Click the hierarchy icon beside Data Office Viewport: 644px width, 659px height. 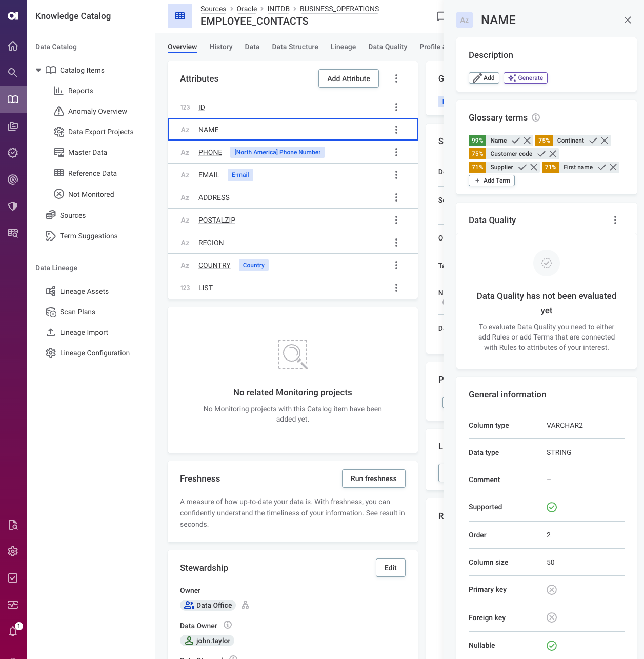click(x=245, y=605)
